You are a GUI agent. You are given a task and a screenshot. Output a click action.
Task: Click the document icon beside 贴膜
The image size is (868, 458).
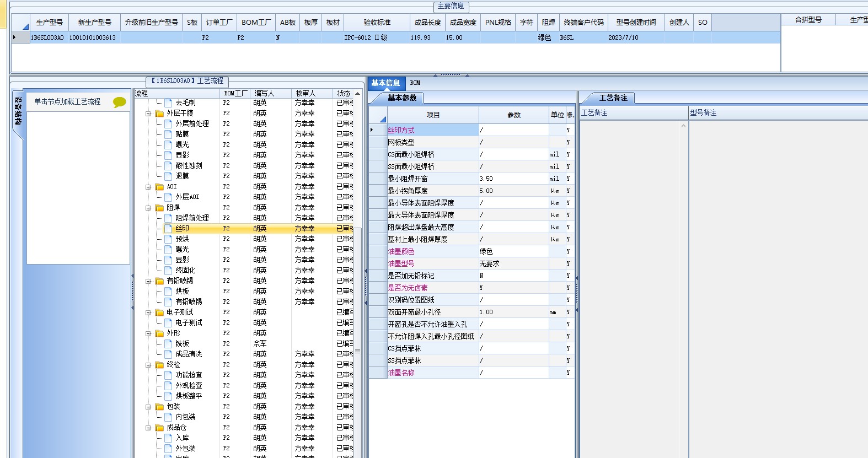168,134
